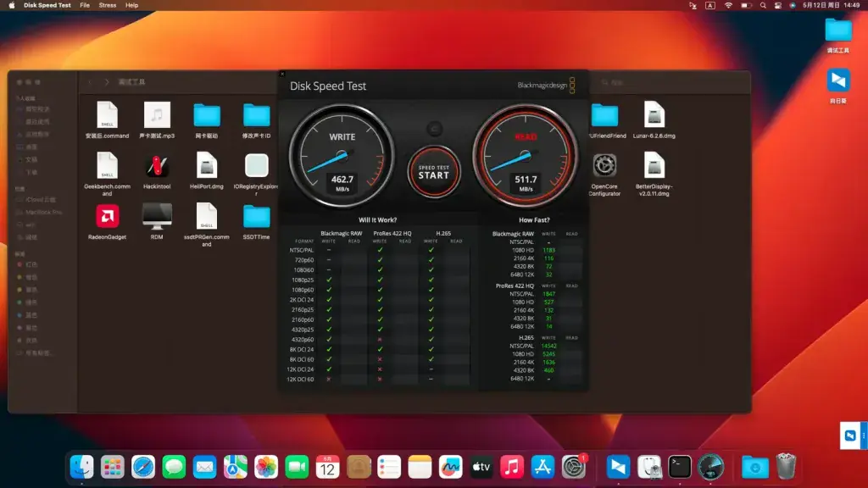The image size is (868, 488).
Task: Open Calendar from the Dock
Action: click(328, 467)
